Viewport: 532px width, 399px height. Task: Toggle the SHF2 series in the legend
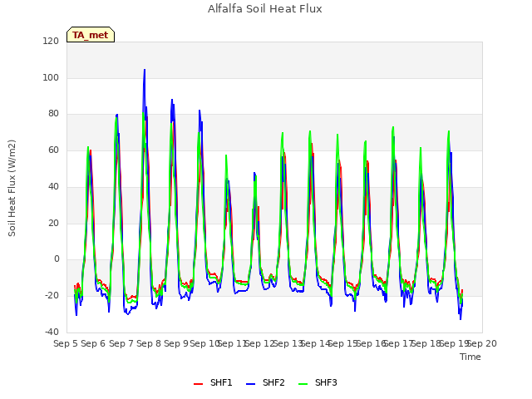point(265,382)
